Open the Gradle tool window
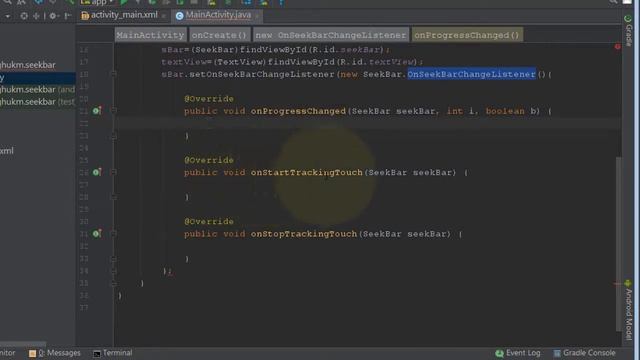640x360 pixels. pyautogui.click(x=629, y=30)
